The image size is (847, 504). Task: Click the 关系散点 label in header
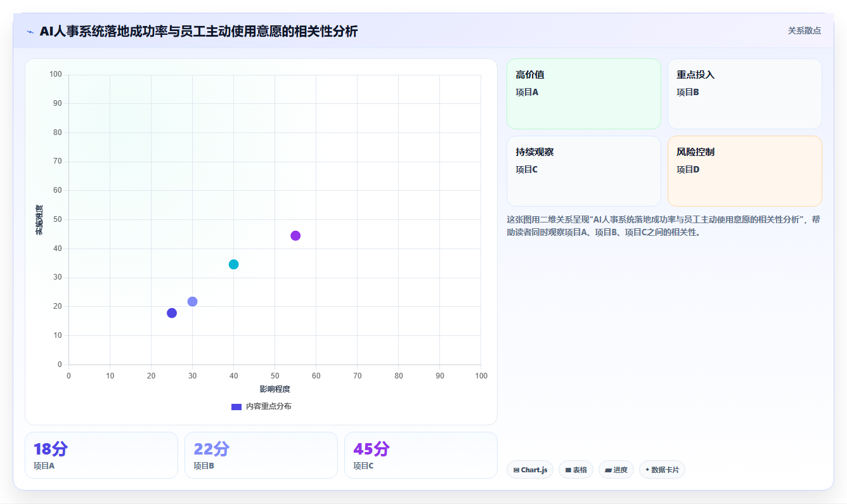pyautogui.click(x=804, y=30)
